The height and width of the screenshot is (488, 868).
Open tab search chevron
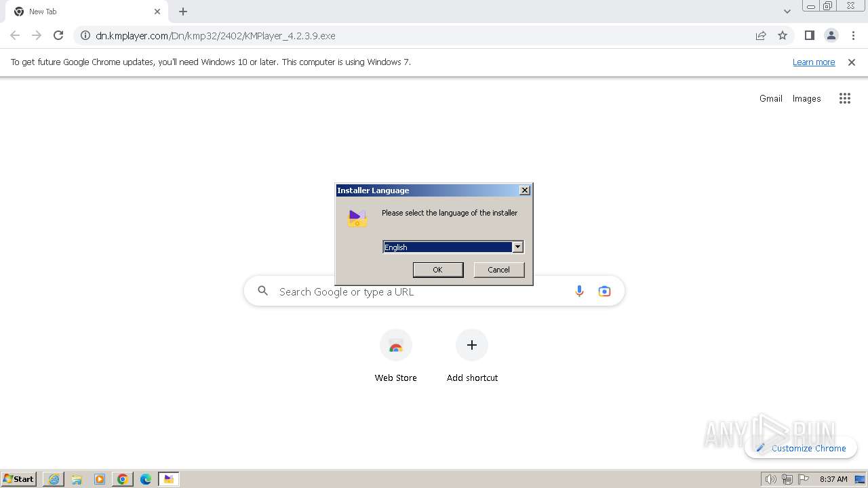coord(787,12)
